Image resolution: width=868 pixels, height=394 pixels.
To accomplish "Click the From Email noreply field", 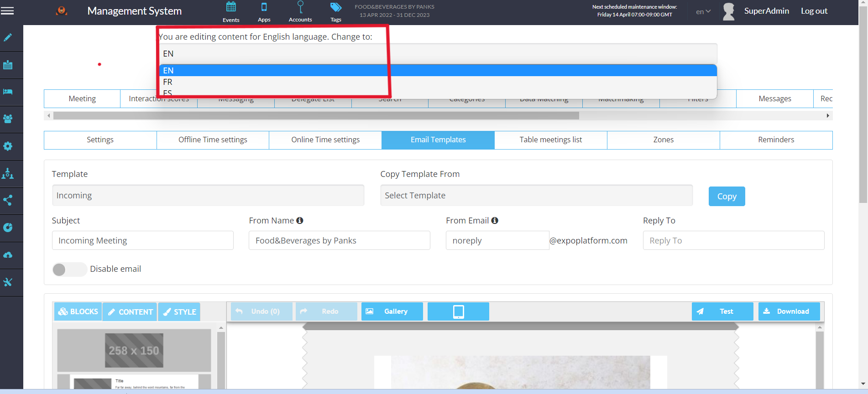I will tap(497, 240).
